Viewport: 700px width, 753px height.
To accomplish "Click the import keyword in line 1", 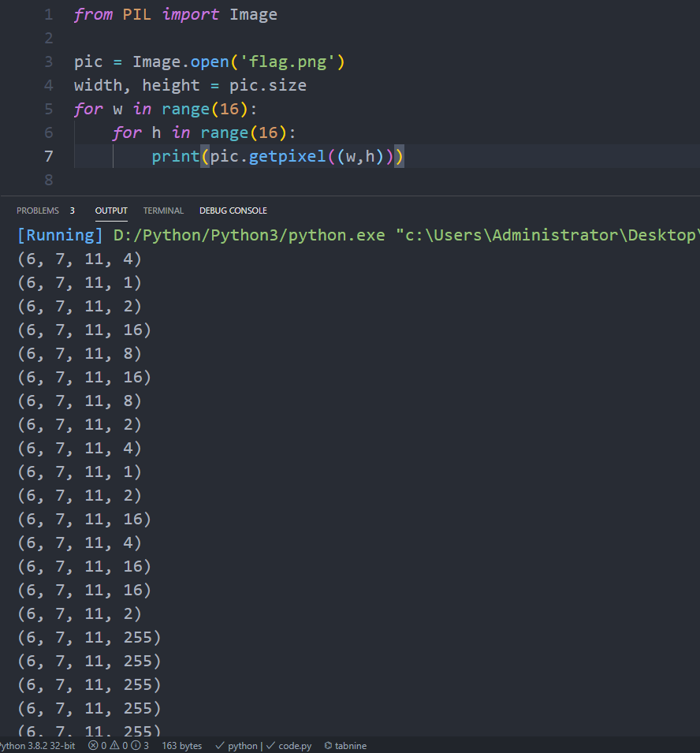I will 190,14.
